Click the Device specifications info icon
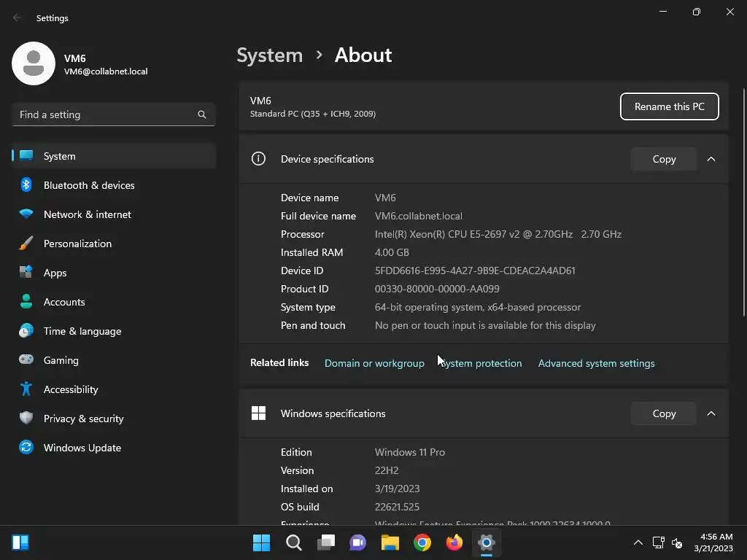 258,158
